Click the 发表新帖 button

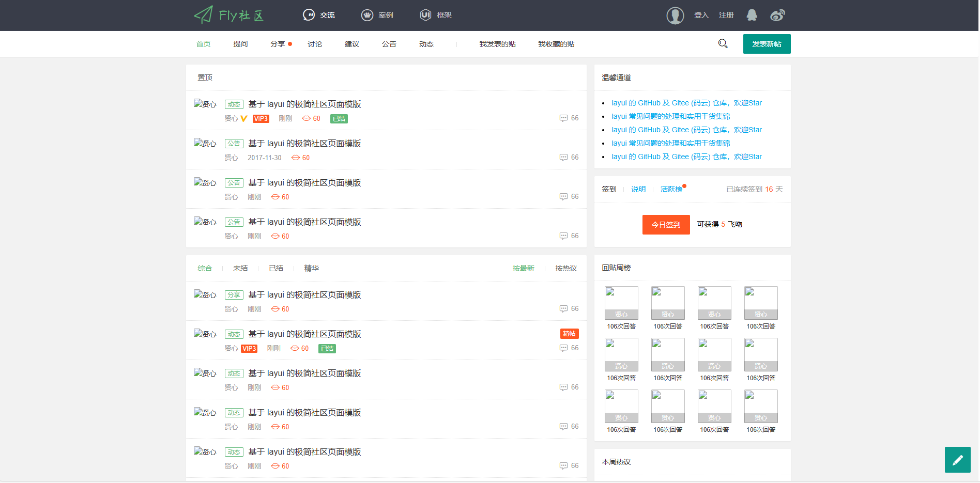(767, 44)
